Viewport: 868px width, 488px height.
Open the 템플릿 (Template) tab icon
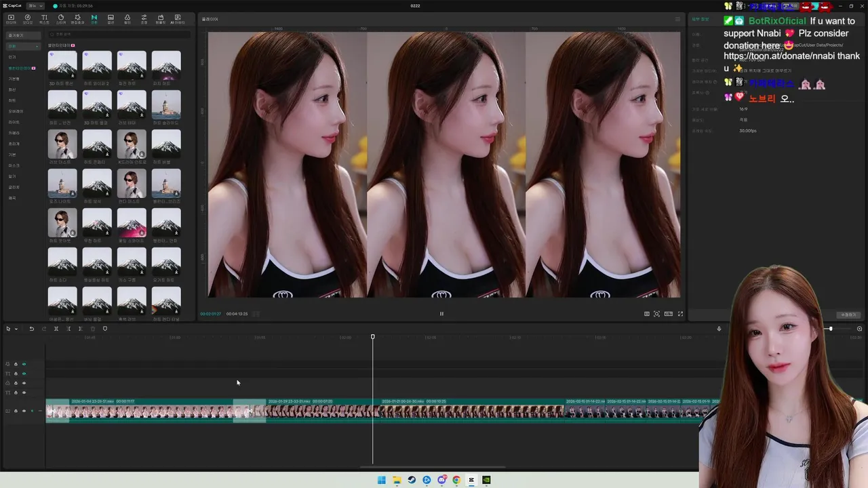point(161,19)
